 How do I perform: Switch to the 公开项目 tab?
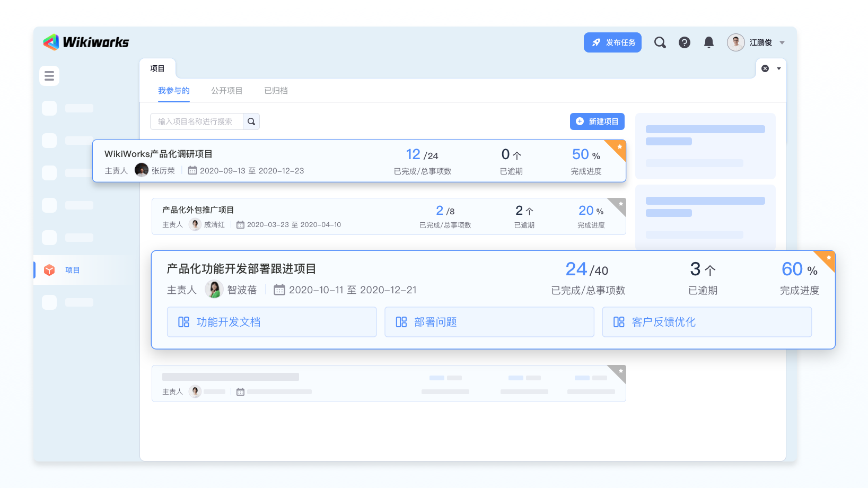[226, 91]
